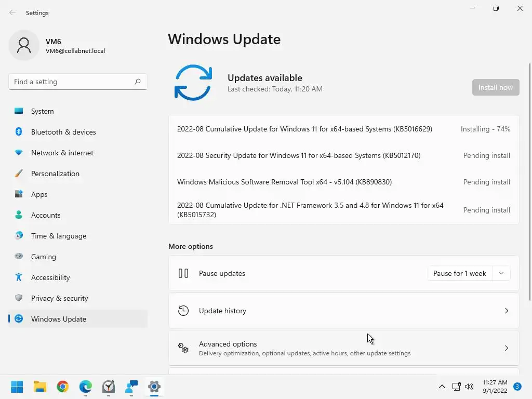Image resolution: width=532 pixels, height=399 pixels.
Task: Open Microsoft Edge from the taskbar
Action: coord(86,387)
